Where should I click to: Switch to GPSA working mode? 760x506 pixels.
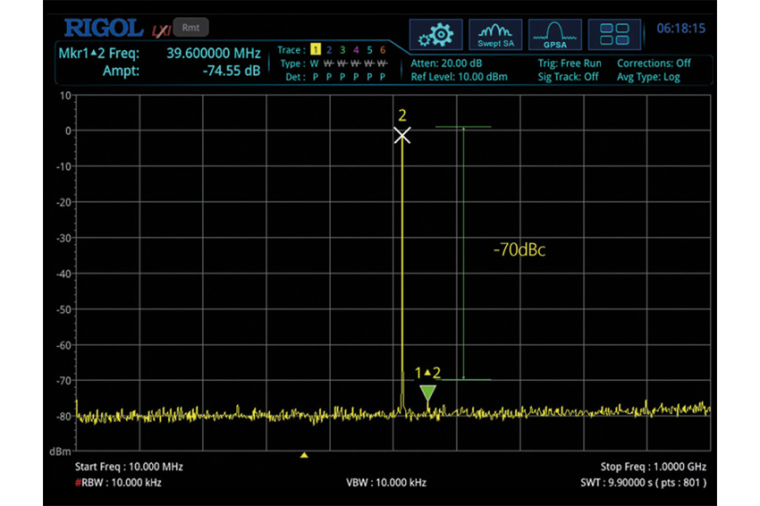[555, 34]
